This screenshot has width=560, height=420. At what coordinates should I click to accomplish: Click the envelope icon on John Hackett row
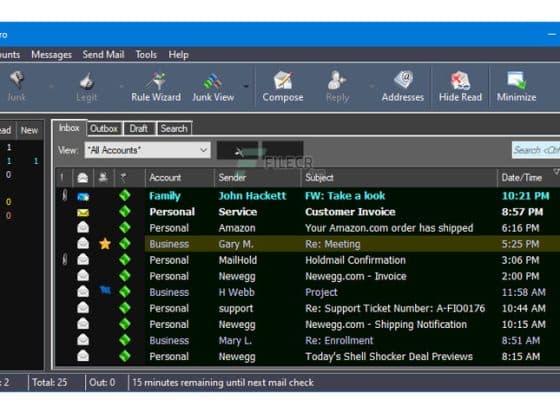pos(83,196)
